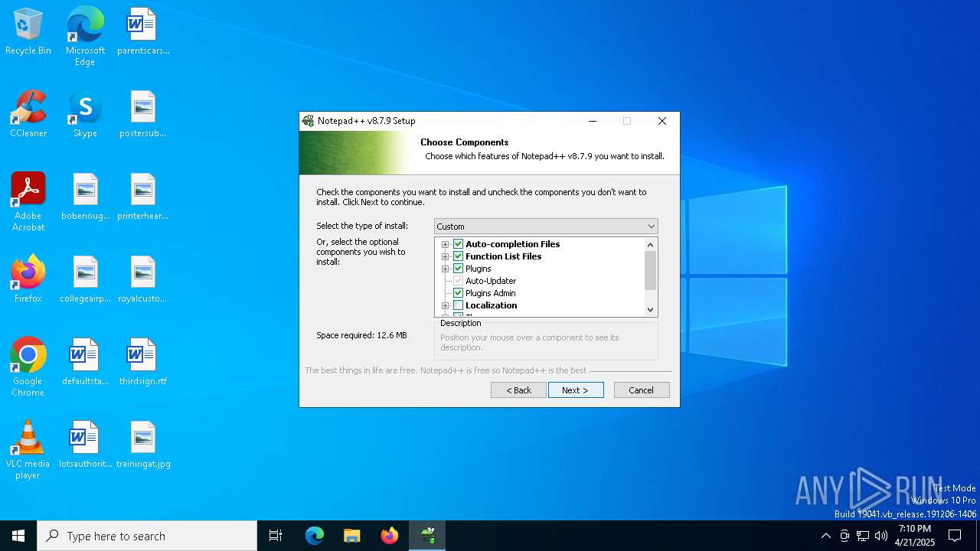Select the trainingat.jpg file icon
The image size is (980, 551).
143,445
